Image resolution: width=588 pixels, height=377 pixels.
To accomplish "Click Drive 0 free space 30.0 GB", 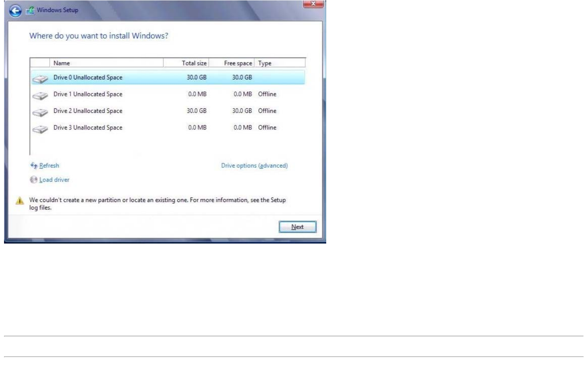I will (242, 77).
